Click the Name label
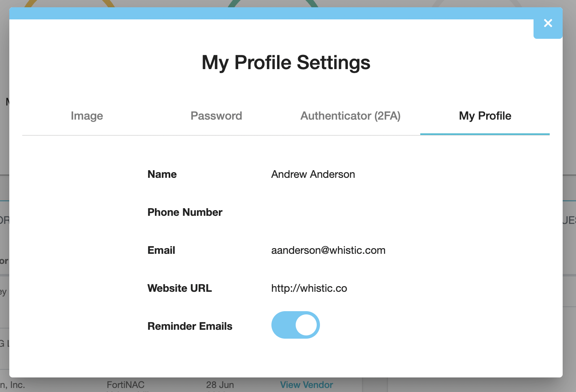576x392 pixels. pos(162,174)
